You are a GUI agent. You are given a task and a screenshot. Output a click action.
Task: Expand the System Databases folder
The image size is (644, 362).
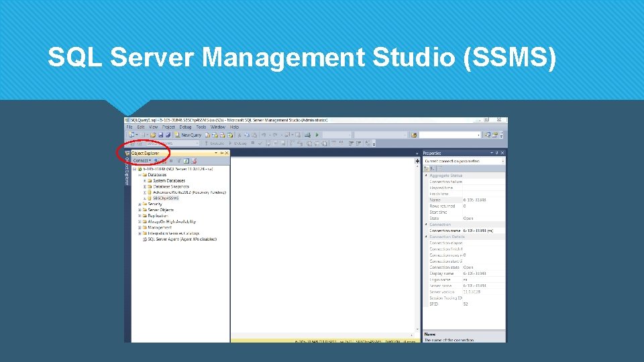(145, 180)
